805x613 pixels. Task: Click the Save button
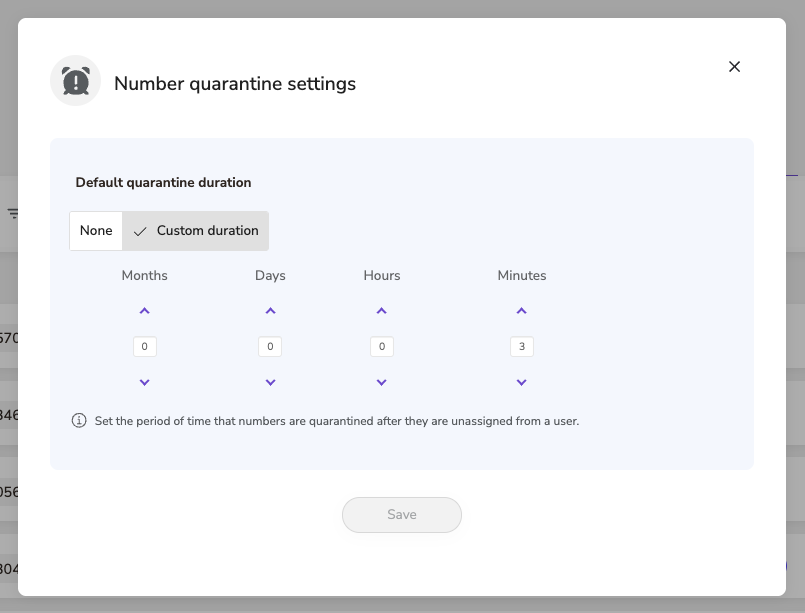[401, 514]
